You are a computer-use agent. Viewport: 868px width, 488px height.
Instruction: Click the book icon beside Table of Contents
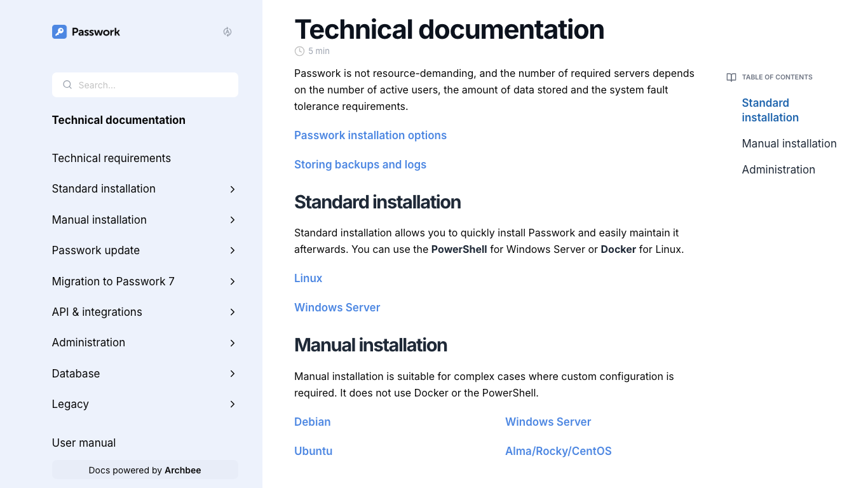(x=731, y=77)
